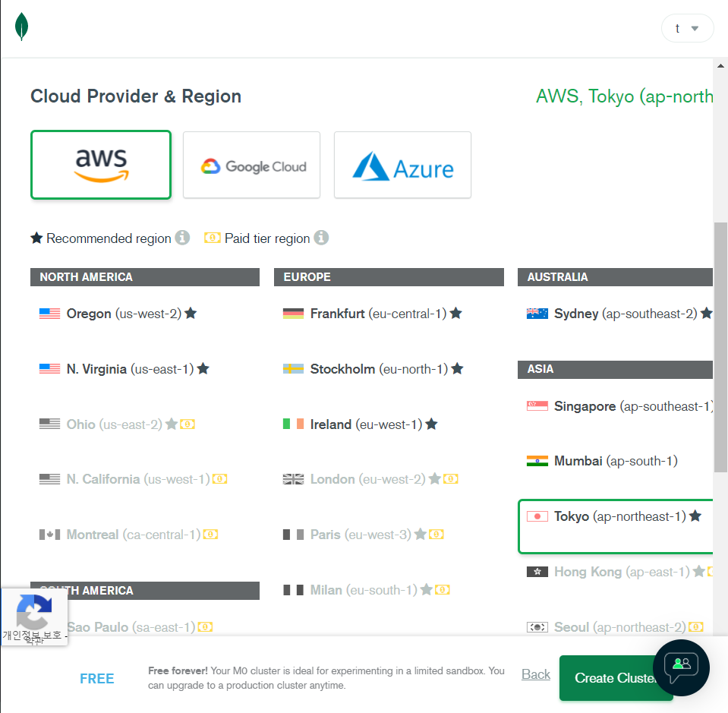Screen dimensions: 728x713
Task: Click the Singapore flag beside Singapore
Action: pos(537,406)
